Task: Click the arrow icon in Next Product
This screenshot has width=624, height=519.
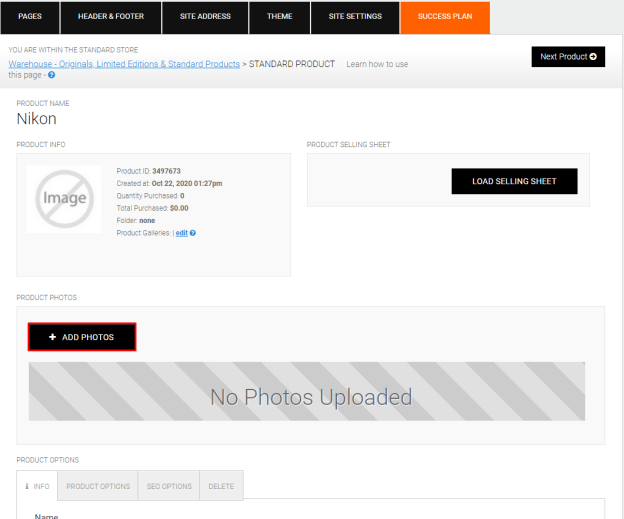Action: point(593,57)
